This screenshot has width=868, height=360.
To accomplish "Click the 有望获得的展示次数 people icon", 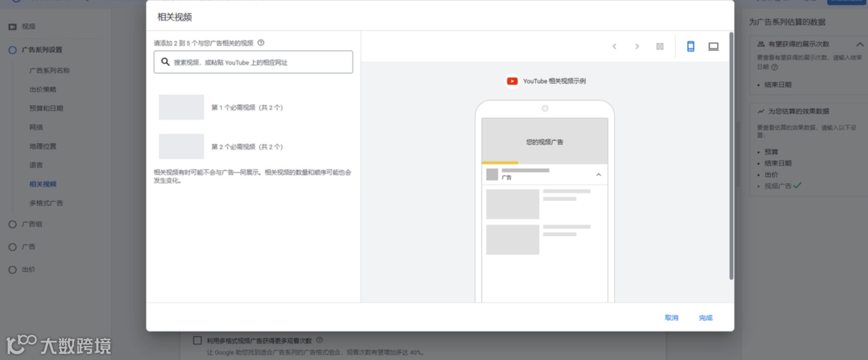I will point(761,44).
